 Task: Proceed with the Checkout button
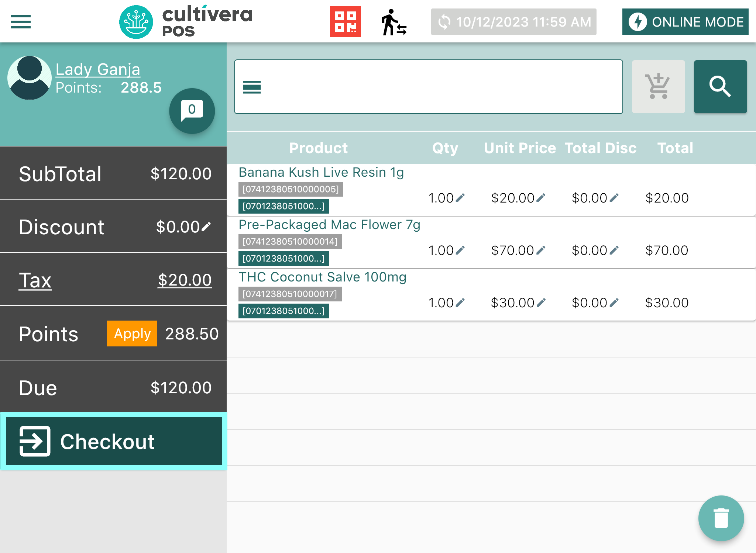pos(114,441)
